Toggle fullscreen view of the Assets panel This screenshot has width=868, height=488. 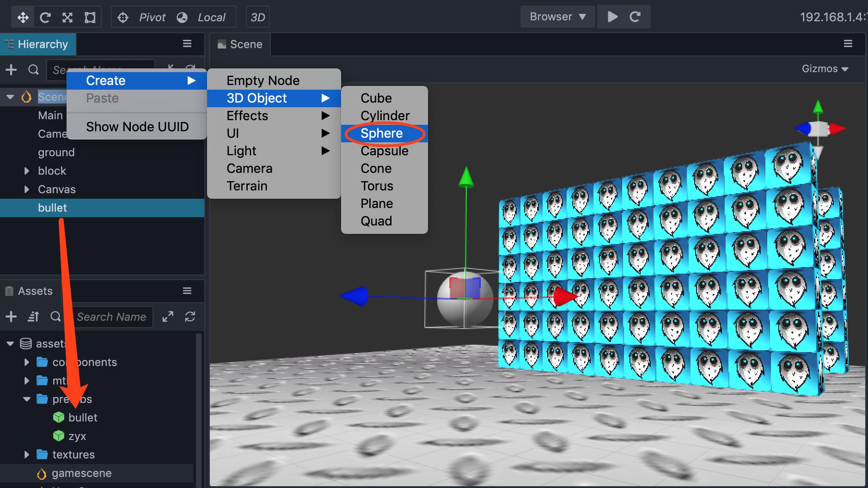pyautogui.click(x=168, y=317)
